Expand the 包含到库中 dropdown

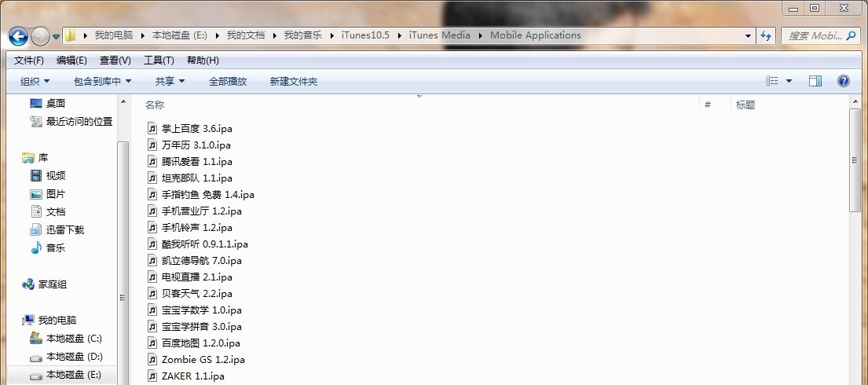102,82
